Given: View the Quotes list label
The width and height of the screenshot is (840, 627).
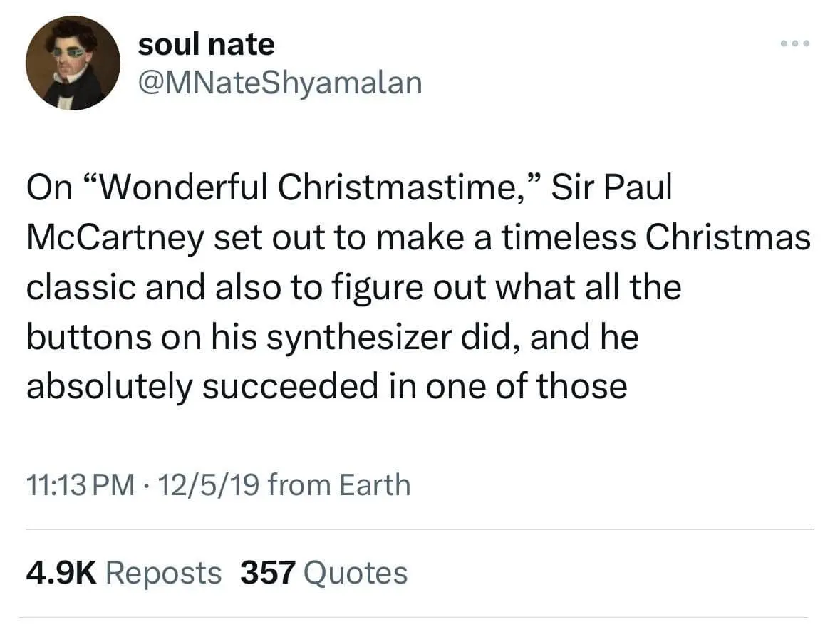Looking at the screenshot, I should click(x=356, y=573).
